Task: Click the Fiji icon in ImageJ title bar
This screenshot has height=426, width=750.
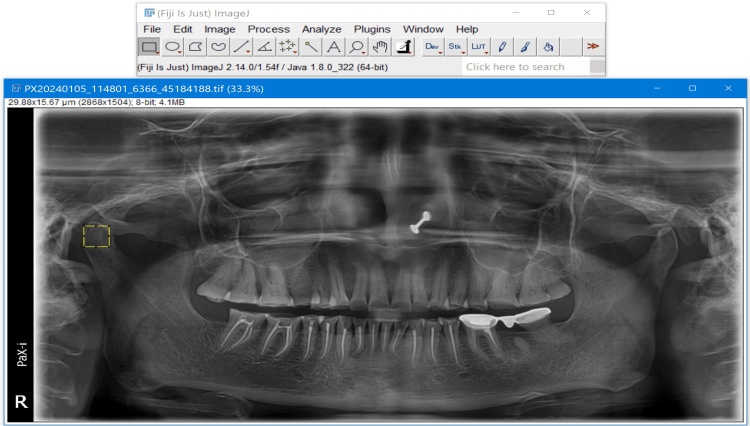Action: point(149,13)
